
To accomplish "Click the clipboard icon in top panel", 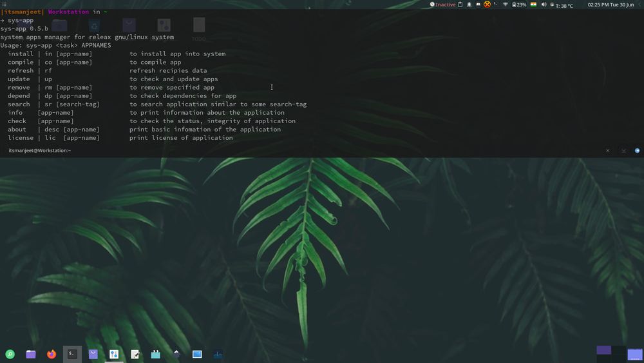I will pyautogui.click(x=460, y=5).
